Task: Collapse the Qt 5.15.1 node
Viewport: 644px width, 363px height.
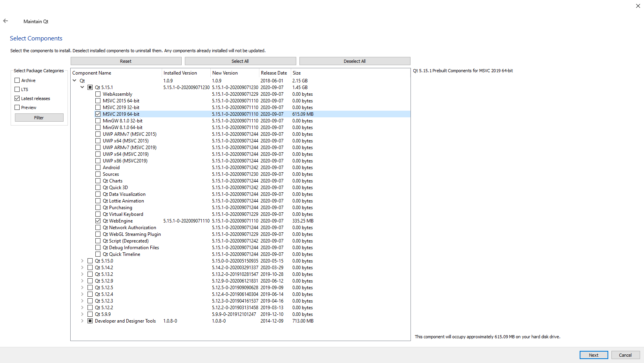Action: pyautogui.click(x=82, y=87)
